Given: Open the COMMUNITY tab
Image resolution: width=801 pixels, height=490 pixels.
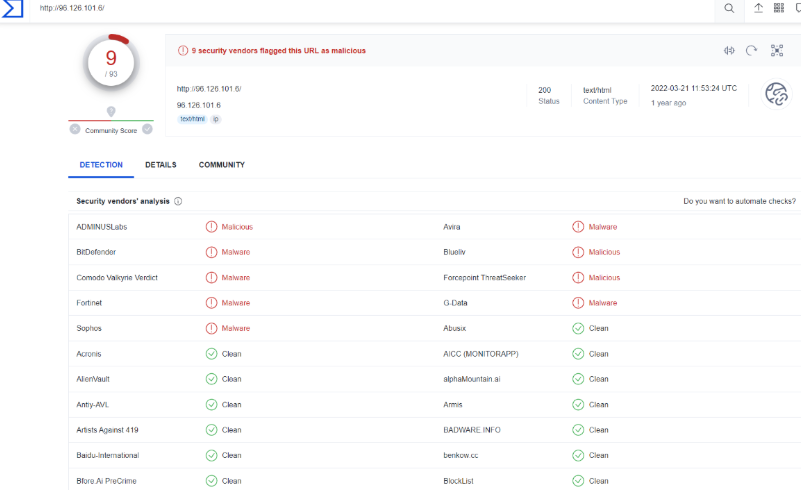Looking at the screenshot, I should 222,165.
